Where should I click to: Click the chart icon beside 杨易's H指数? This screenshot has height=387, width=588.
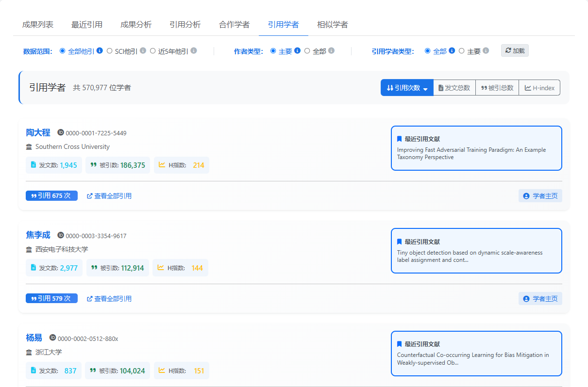[x=163, y=370]
